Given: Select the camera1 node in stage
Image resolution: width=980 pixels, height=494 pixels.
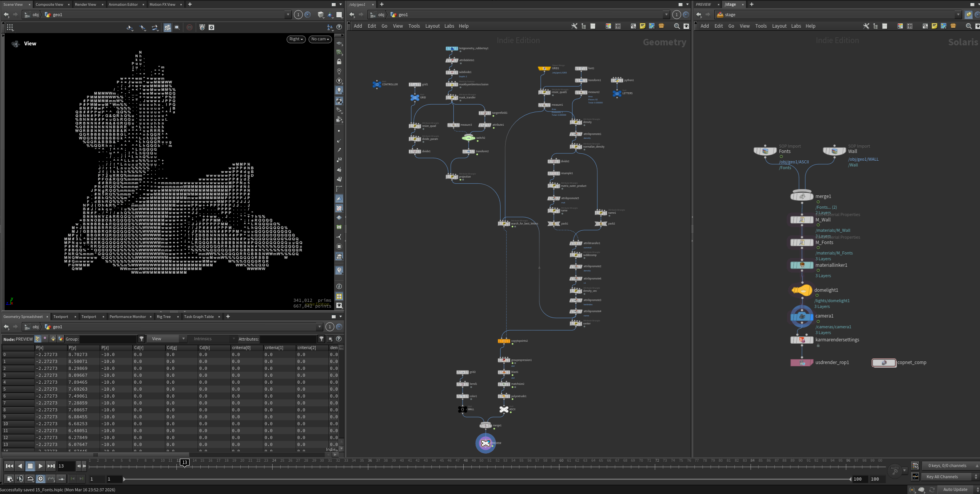Looking at the screenshot, I should 802,316.
